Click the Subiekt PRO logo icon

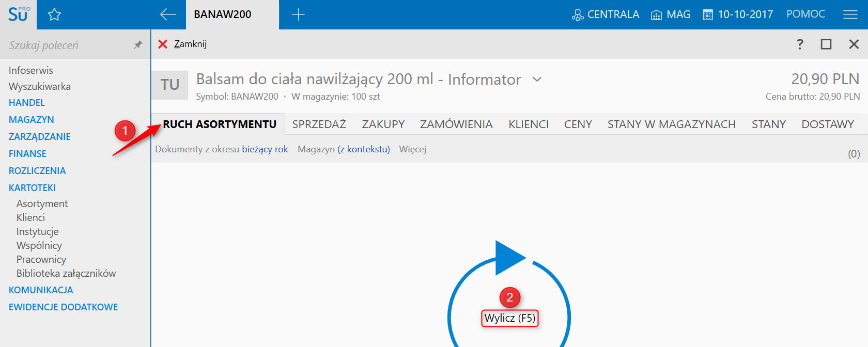point(19,14)
